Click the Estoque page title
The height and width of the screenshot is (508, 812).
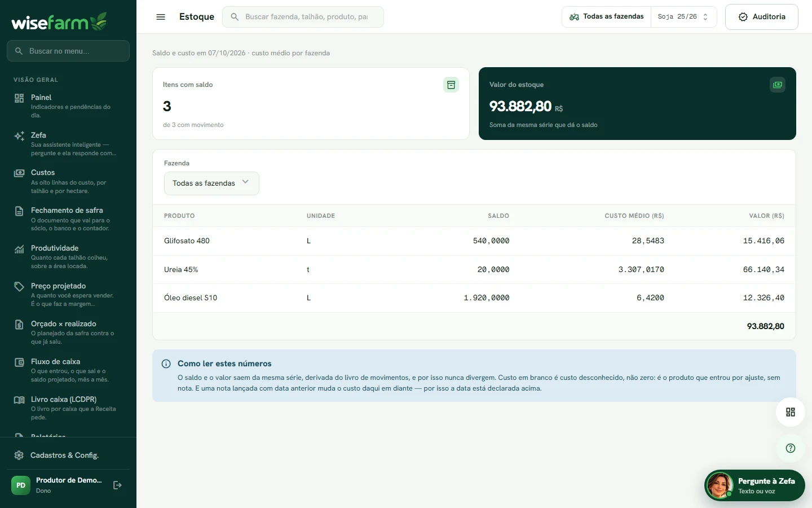(197, 17)
